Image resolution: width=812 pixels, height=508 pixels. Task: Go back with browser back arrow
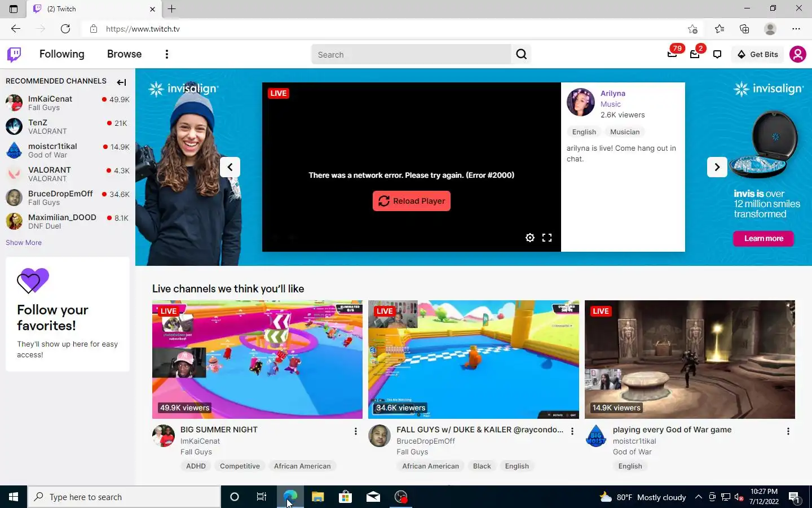16,29
